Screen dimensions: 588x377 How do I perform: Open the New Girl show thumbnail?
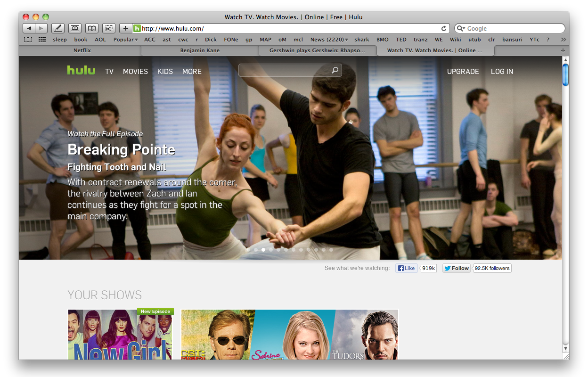pos(120,334)
